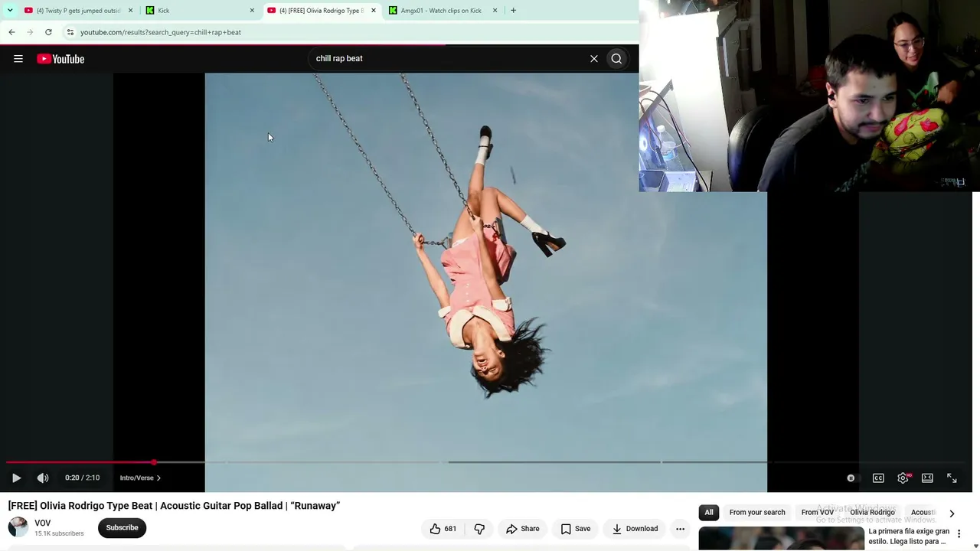Open the options menu for 'La primera fila' video
Viewport: 980px width, 551px height.
click(x=959, y=534)
